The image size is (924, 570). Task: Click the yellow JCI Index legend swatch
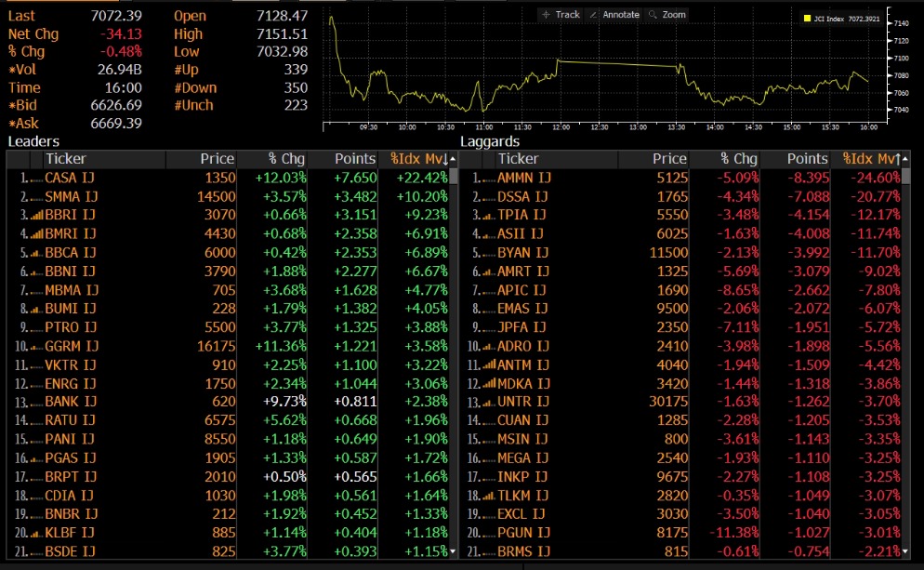806,17
